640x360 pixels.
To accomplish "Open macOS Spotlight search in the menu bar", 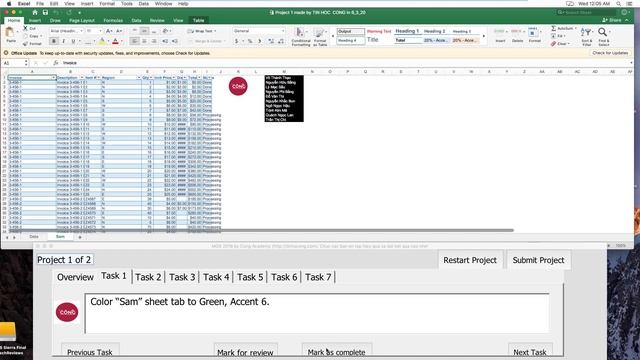I will pyautogui.click(x=619, y=4).
